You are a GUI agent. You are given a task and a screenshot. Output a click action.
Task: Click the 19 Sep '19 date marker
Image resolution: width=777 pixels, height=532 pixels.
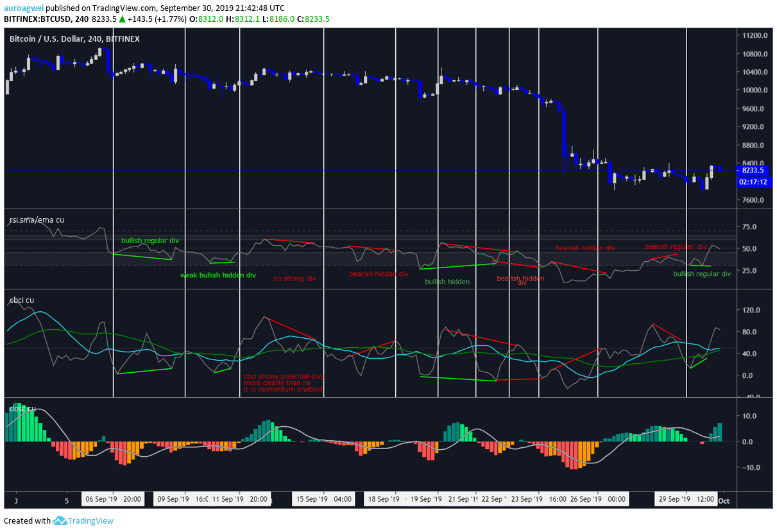[425, 499]
